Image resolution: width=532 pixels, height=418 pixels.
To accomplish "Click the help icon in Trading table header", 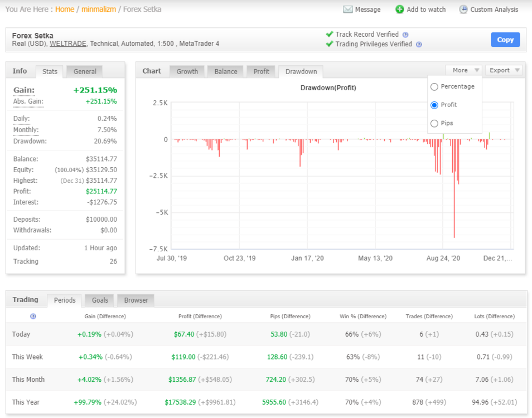I will (33, 317).
